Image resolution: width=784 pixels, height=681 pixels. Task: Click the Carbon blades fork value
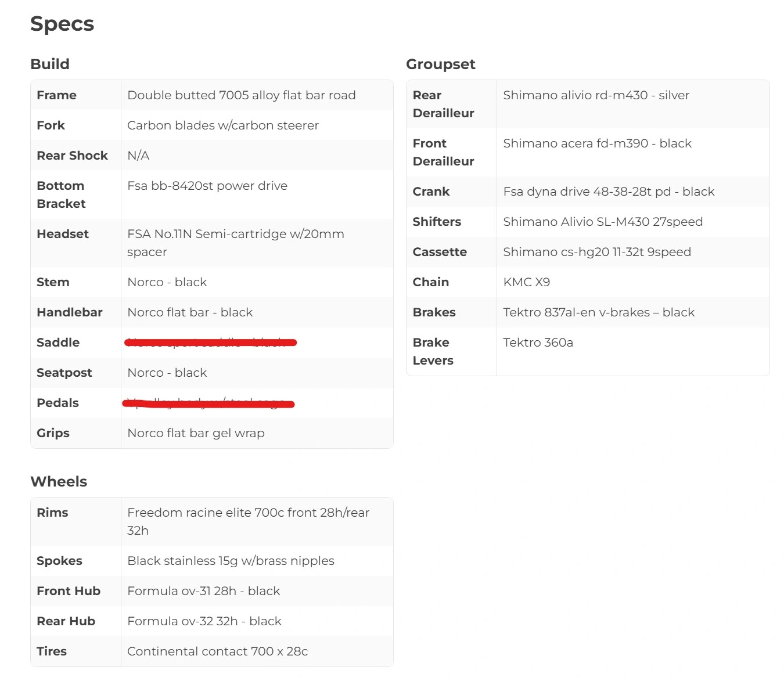[x=223, y=125]
